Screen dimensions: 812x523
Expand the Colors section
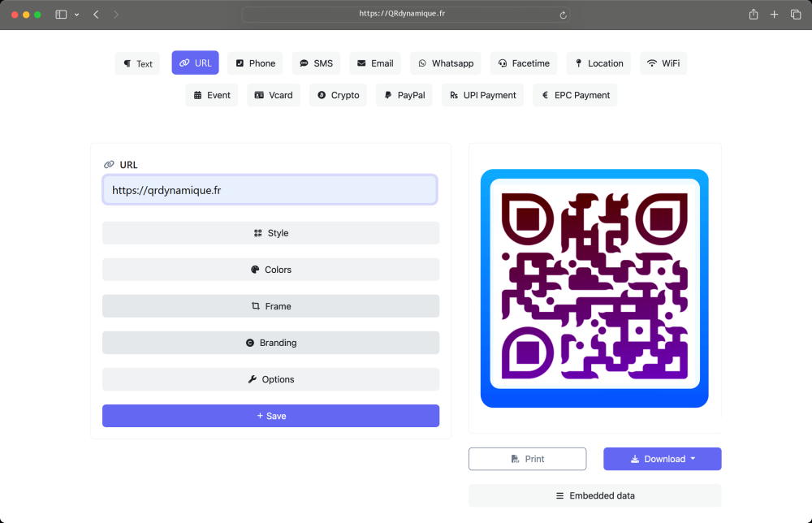click(x=271, y=270)
